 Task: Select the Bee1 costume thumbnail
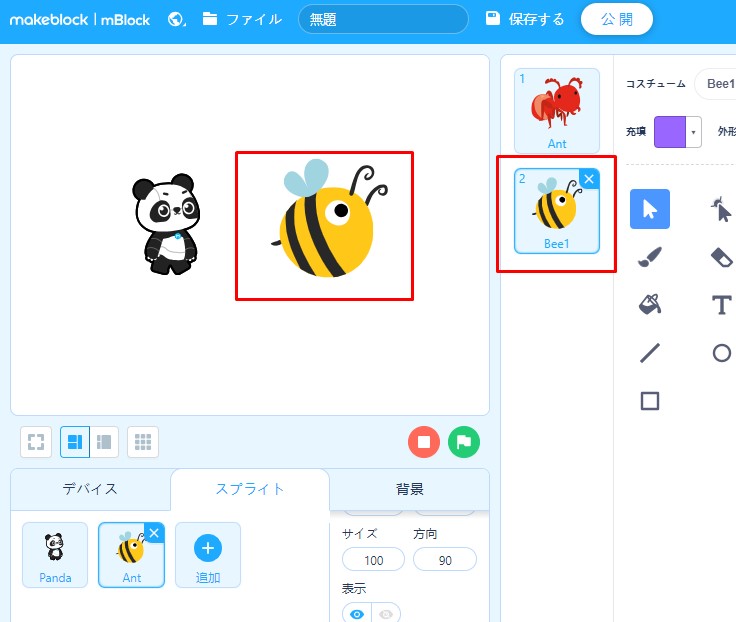[557, 211]
